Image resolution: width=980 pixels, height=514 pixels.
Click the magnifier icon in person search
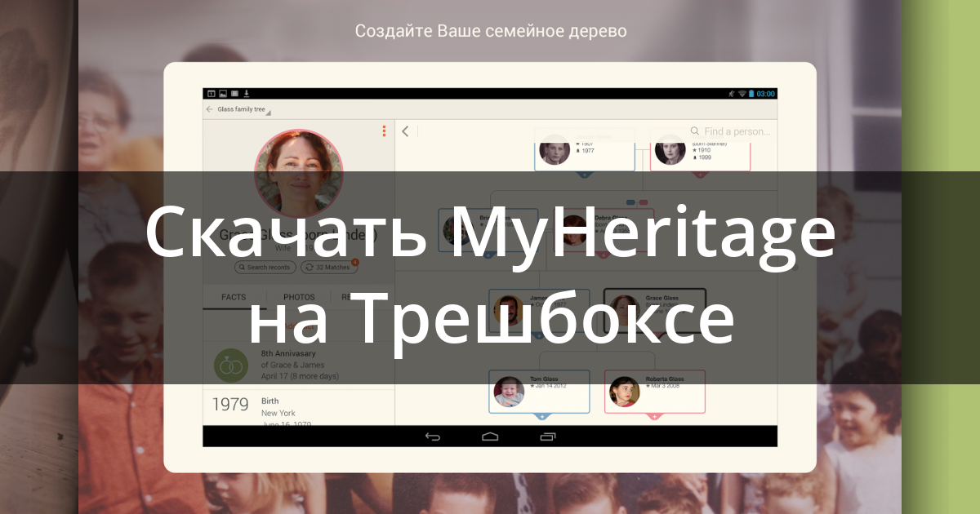(x=695, y=131)
